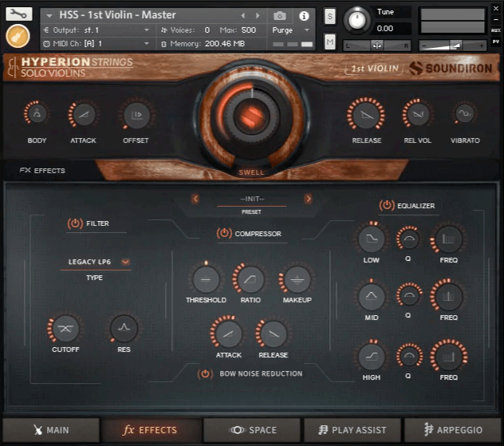
Task: Toggle the Equalizer power button
Action: coord(387,205)
